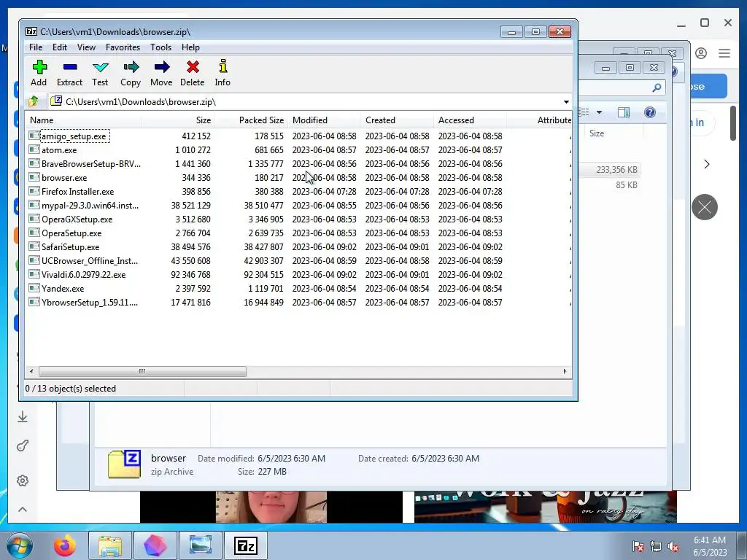Viewport: 747px width, 560px height.
Task: Select amigo_setup.exe file
Action: coord(74,136)
